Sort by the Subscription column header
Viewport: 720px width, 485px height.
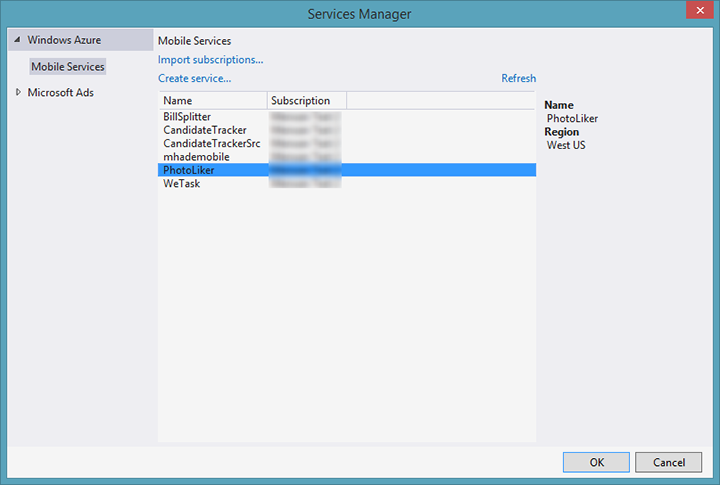(307, 101)
